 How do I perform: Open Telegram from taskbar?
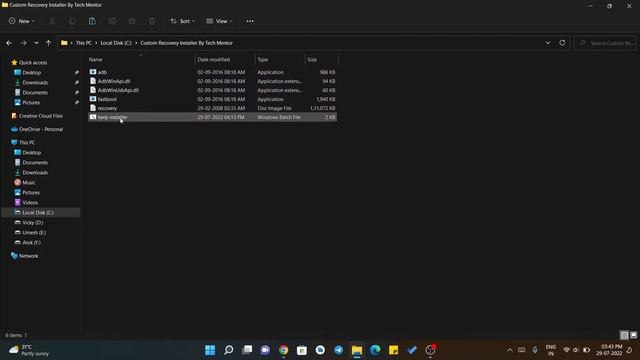[x=338, y=350]
